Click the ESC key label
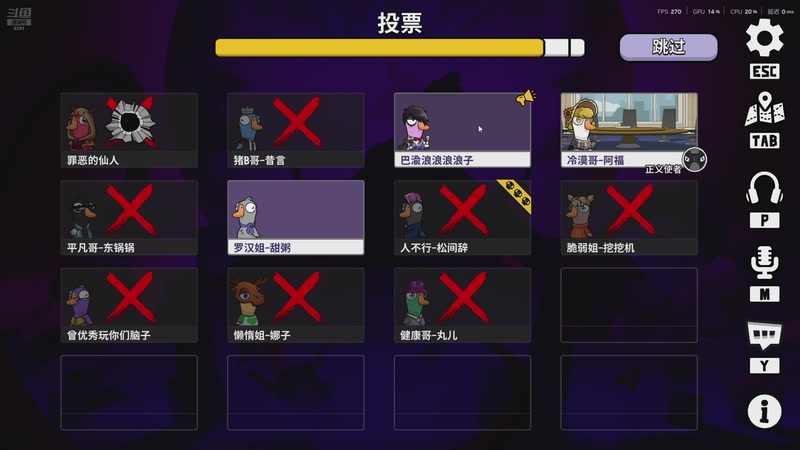Viewport: 800px width, 450px height. [x=764, y=71]
